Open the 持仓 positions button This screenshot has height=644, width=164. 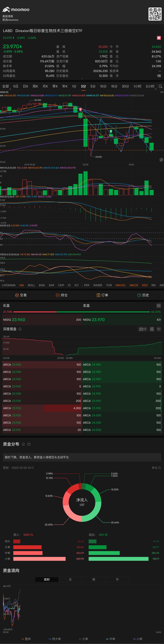[61, 295]
